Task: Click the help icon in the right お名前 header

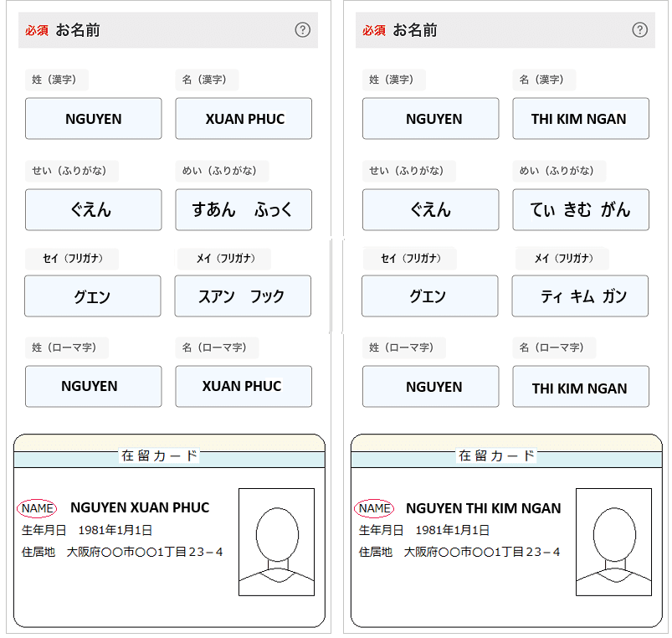Action: (639, 30)
